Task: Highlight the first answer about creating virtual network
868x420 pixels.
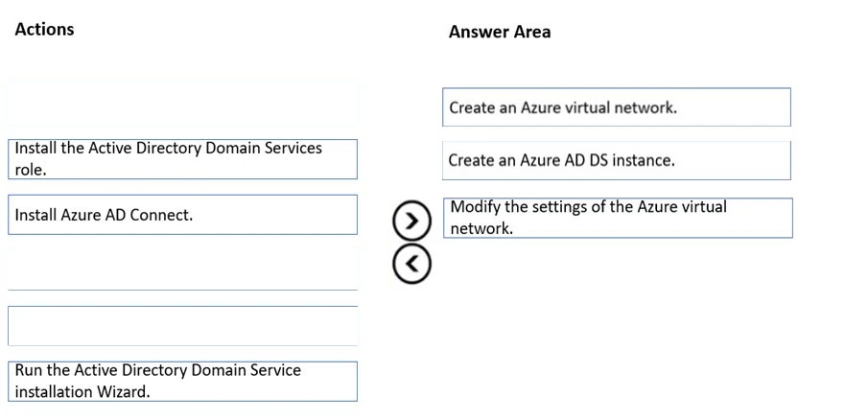Action: click(617, 107)
